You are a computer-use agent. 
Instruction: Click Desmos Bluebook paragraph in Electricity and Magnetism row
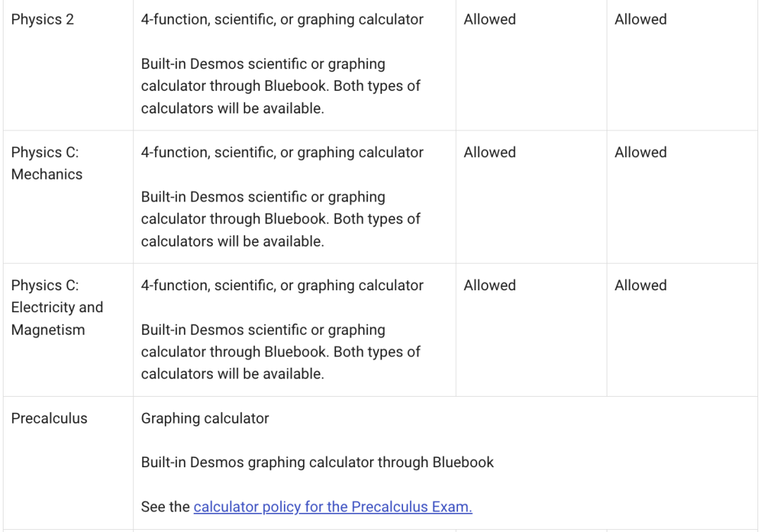tap(280, 352)
